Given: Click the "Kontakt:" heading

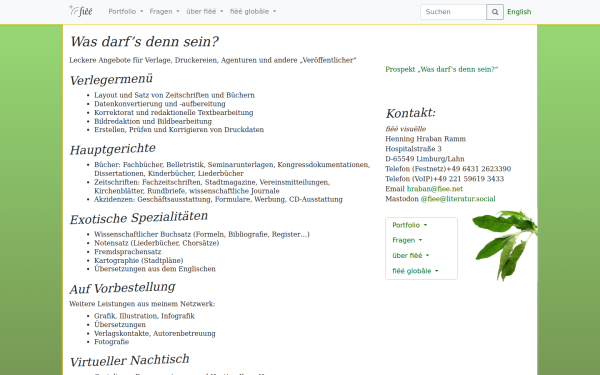Looking at the screenshot, I should 411,113.
